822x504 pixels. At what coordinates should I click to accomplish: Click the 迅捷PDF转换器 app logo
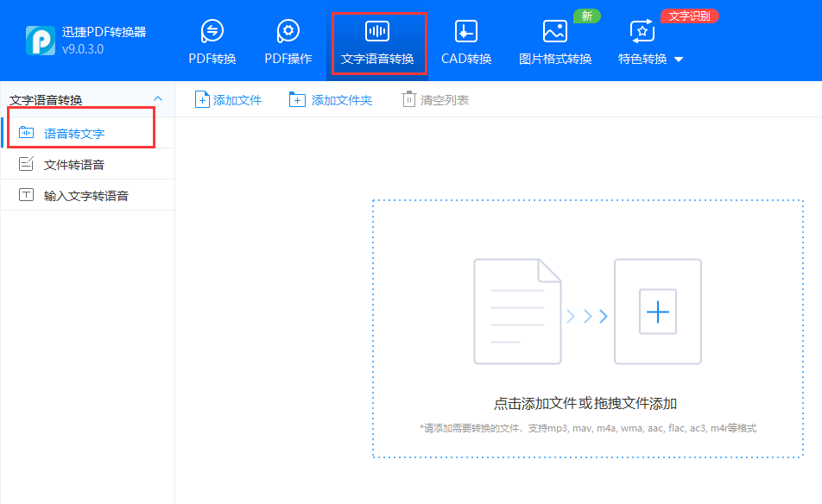point(40,40)
